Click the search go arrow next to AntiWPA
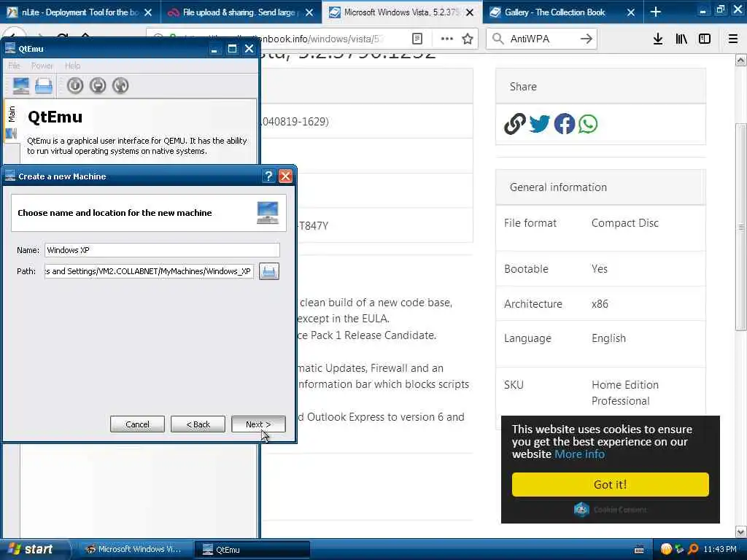747x560 pixels. 587,39
